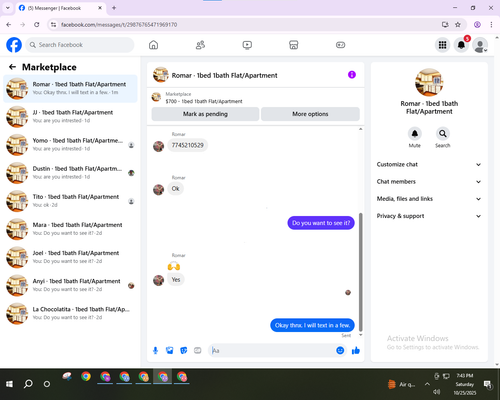Open the purple conversation info icon
The width and height of the screenshot is (500, 400).
point(352,75)
